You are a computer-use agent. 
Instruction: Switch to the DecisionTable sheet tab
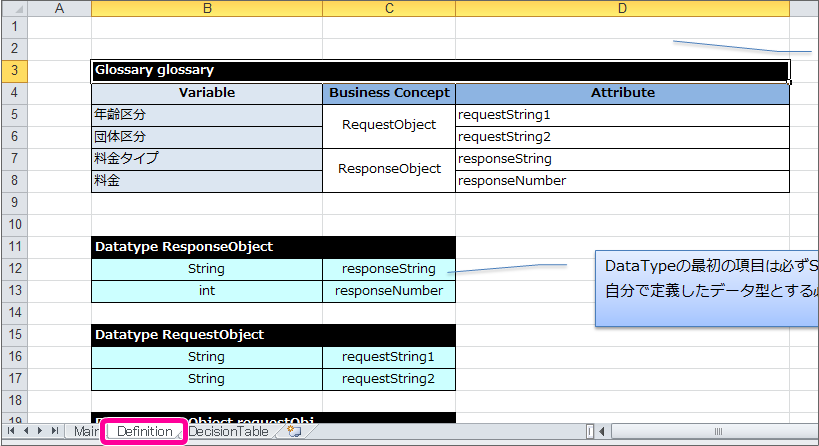pos(229,431)
